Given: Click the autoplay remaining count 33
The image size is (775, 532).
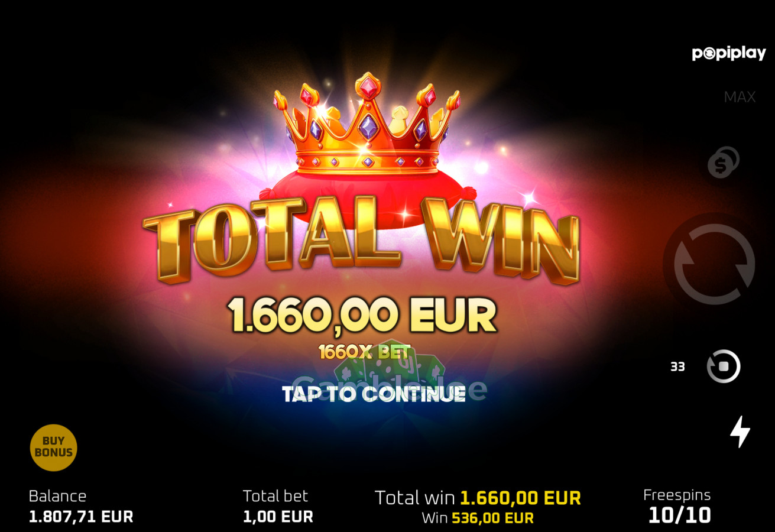Looking at the screenshot, I should [677, 366].
